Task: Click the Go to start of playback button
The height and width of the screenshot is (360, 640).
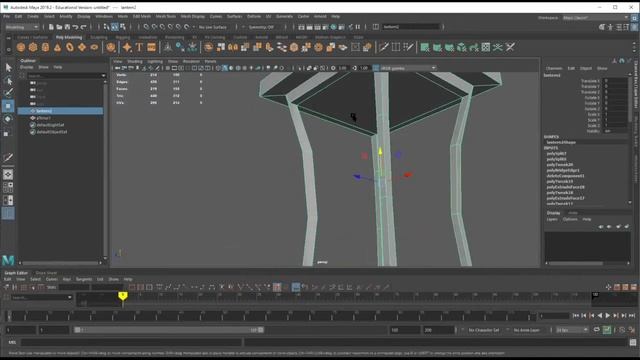Action: tap(576, 316)
